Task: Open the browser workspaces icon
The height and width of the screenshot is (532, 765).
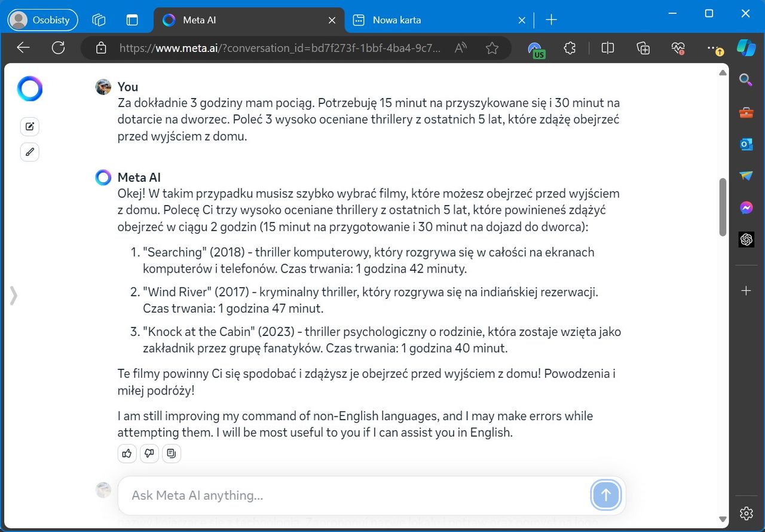Action: 99,20
